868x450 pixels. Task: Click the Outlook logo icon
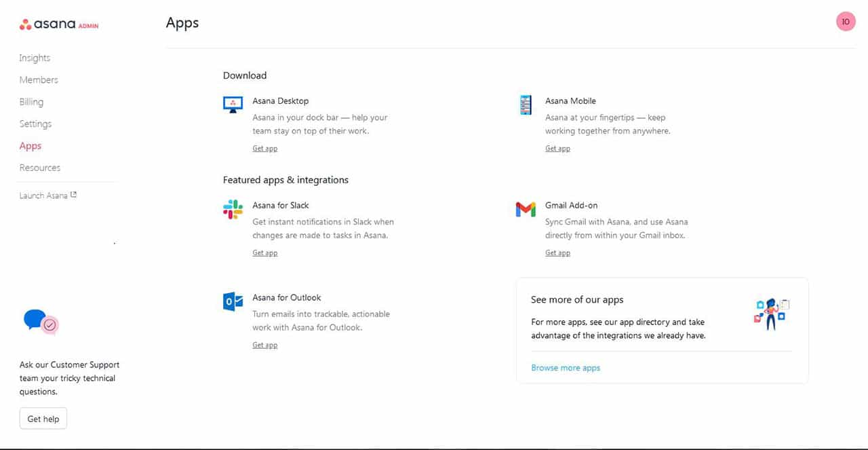(x=233, y=301)
